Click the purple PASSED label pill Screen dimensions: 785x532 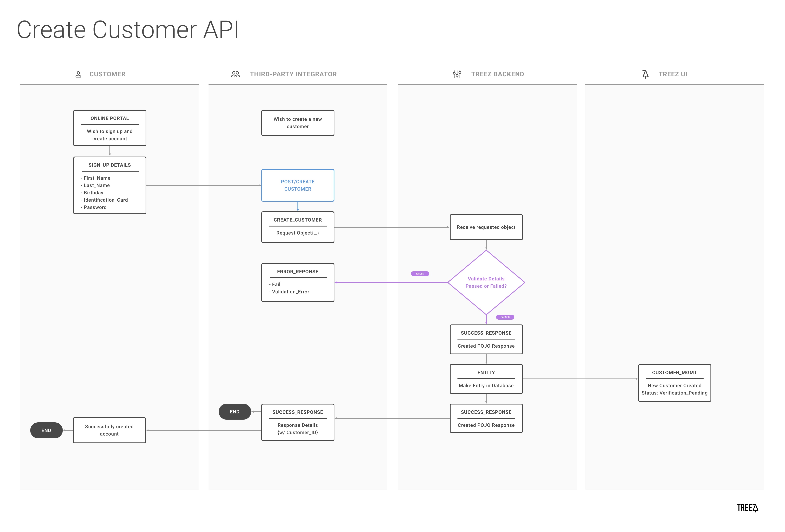[505, 317]
